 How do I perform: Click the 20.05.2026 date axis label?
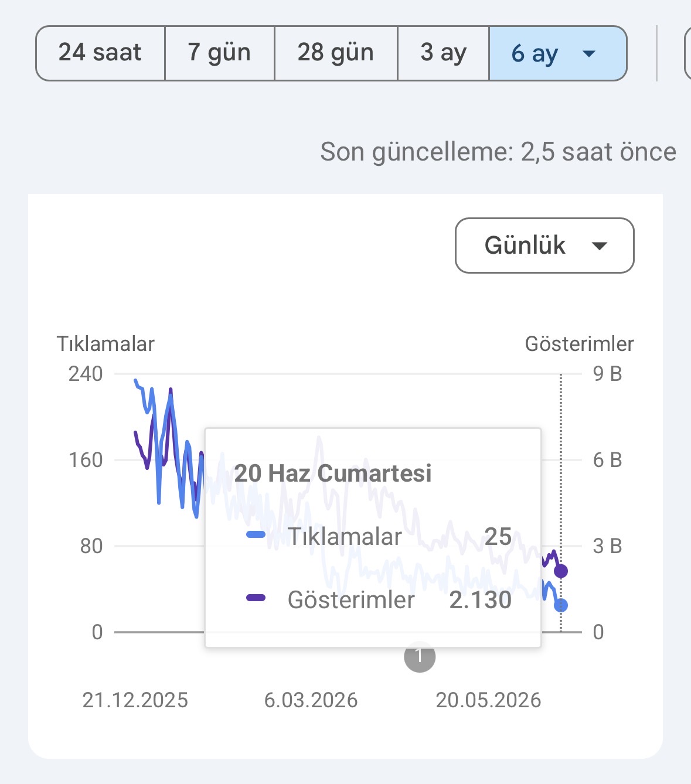tap(488, 700)
